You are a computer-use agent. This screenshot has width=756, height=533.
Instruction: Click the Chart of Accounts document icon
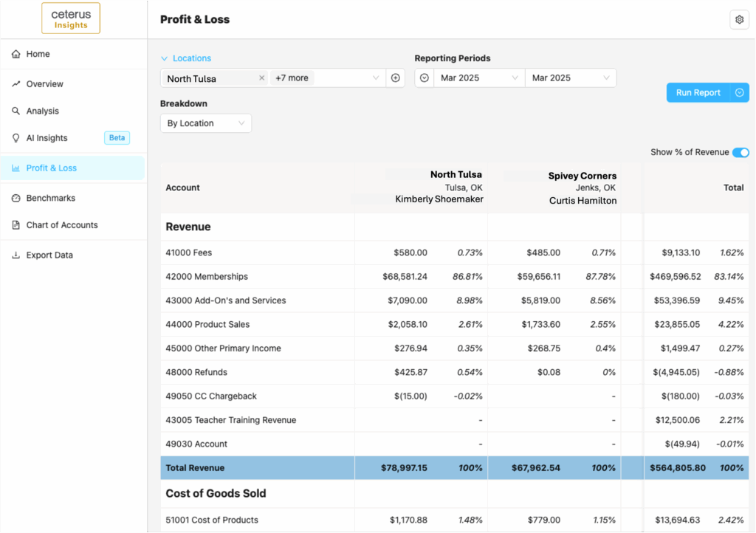click(x=16, y=225)
